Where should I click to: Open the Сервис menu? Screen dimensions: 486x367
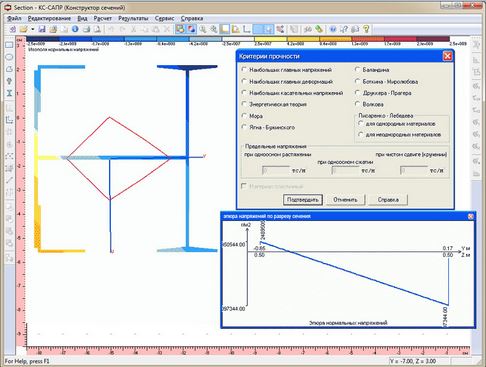(164, 18)
